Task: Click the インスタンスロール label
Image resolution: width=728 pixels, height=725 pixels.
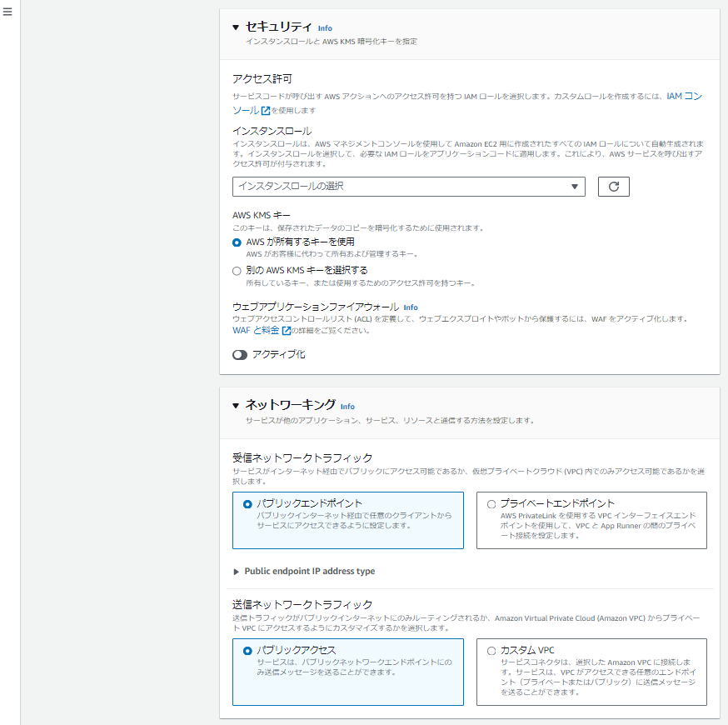Action: (272, 132)
